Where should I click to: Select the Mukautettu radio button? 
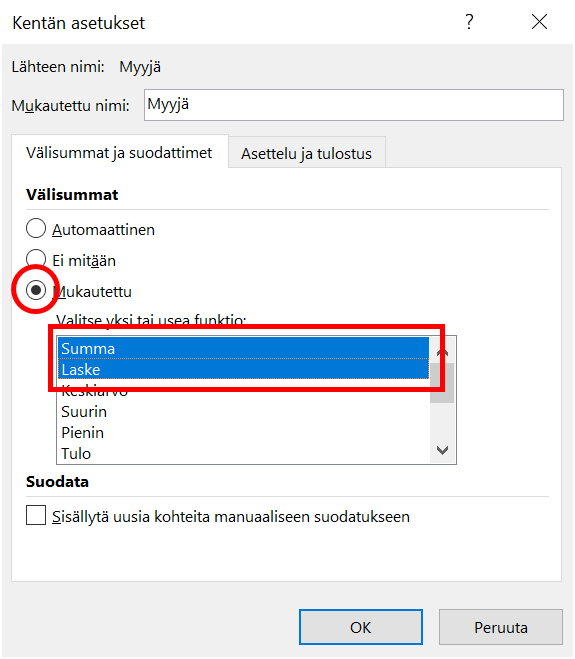coord(36,290)
